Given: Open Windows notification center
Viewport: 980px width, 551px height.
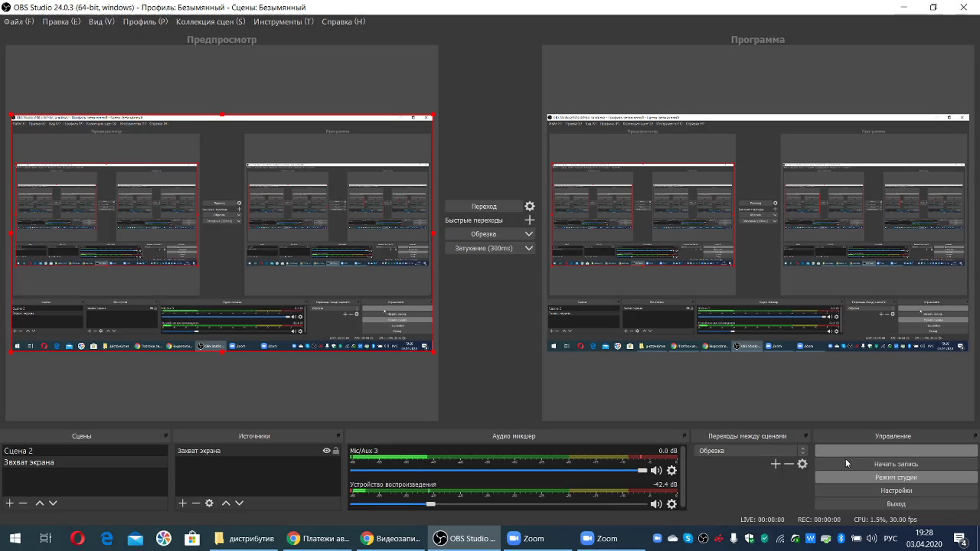Looking at the screenshot, I should 960,539.
